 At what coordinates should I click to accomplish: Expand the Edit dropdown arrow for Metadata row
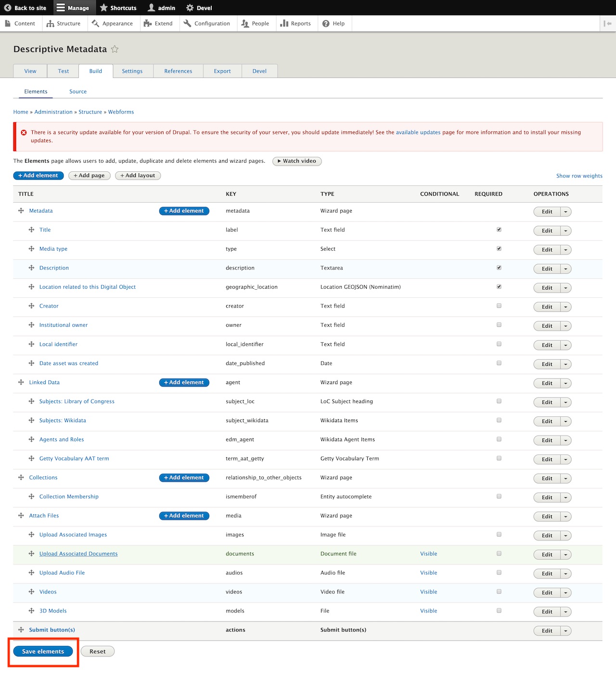pyautogui.click(x=566, y=212)
